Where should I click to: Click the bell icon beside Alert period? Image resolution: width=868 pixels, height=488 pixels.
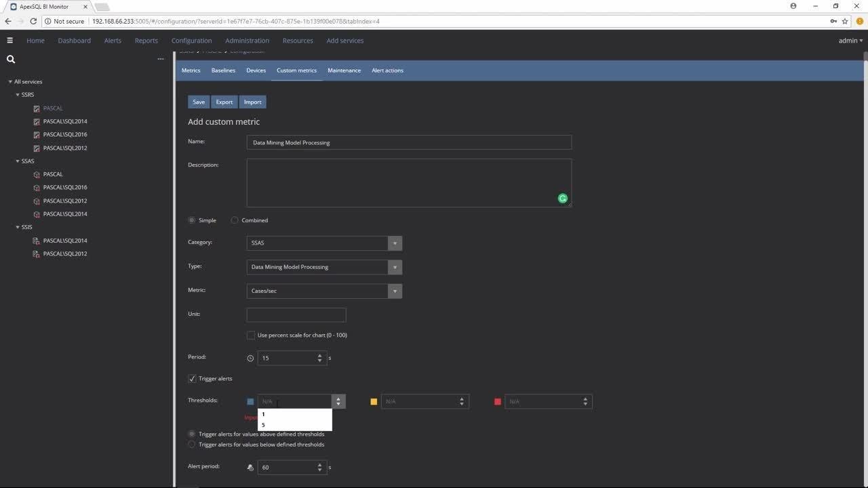click(250, 467)
